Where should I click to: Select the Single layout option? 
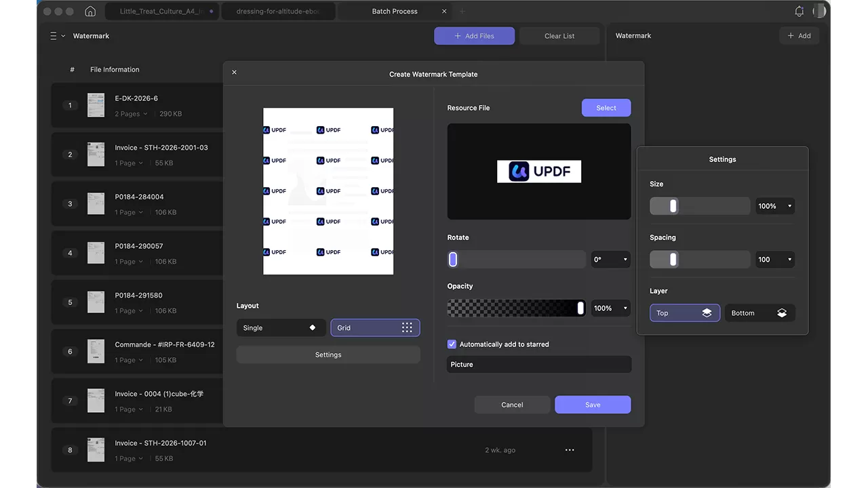click(x=281, y=328)
